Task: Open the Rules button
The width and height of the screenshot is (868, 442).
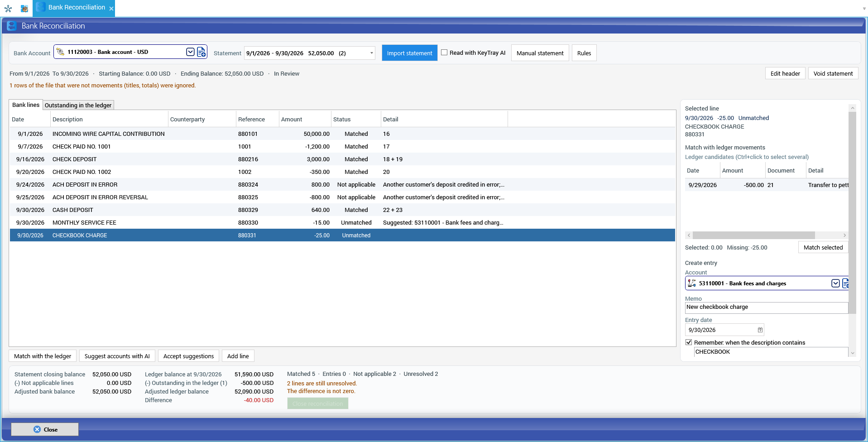Action: coord(584,53)
